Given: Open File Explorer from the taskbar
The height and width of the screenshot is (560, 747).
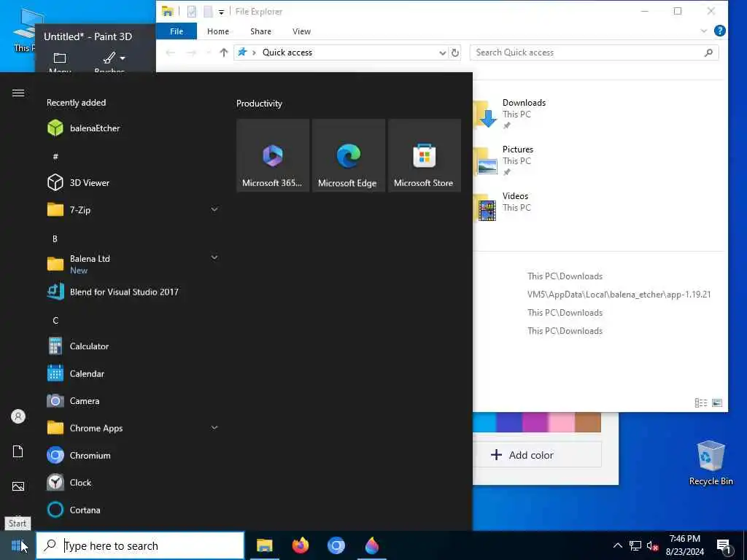Looking at the screenshot, I should tap(264, 545).
